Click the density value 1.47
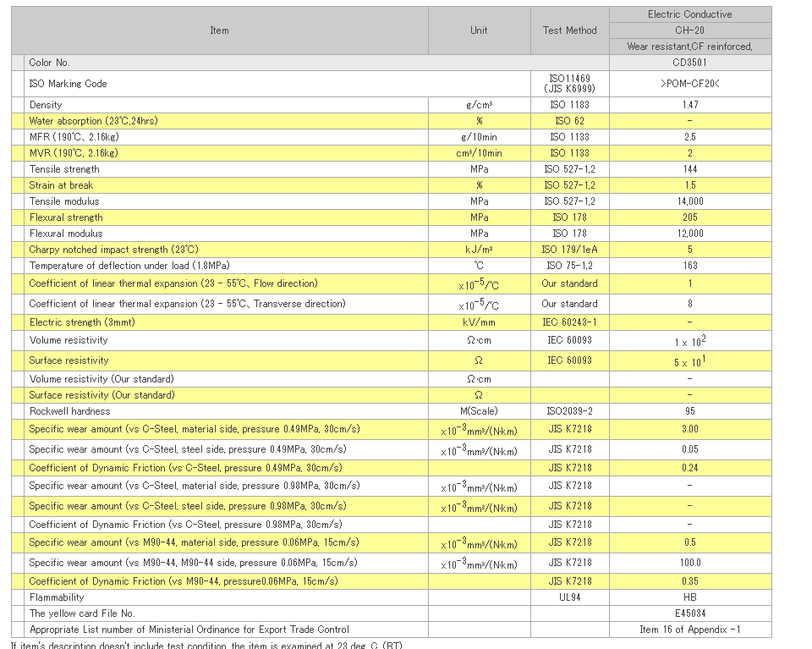This screenshot has height=649, width=812. tap(689, 105)
